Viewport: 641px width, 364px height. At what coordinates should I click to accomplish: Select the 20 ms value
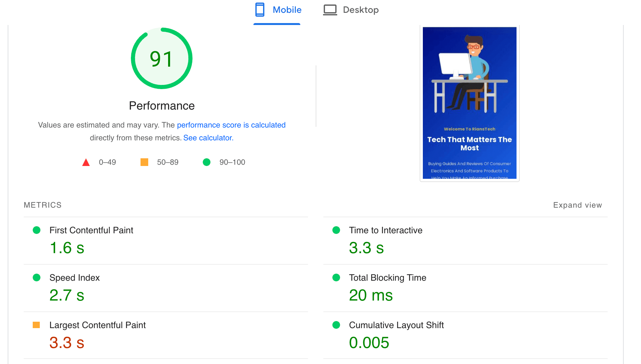pyautogui.click(x=371, y=295)
